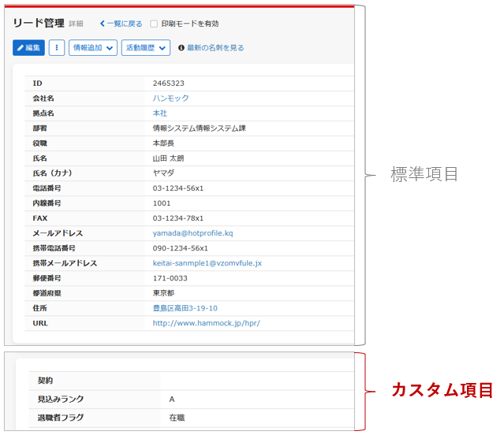Click the リード管理 page title
Screen dimensions: 504x435
tap(39, 23)
